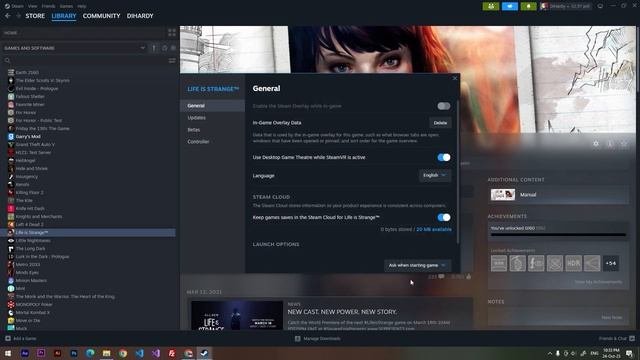Click View My Achievements link

598,282
